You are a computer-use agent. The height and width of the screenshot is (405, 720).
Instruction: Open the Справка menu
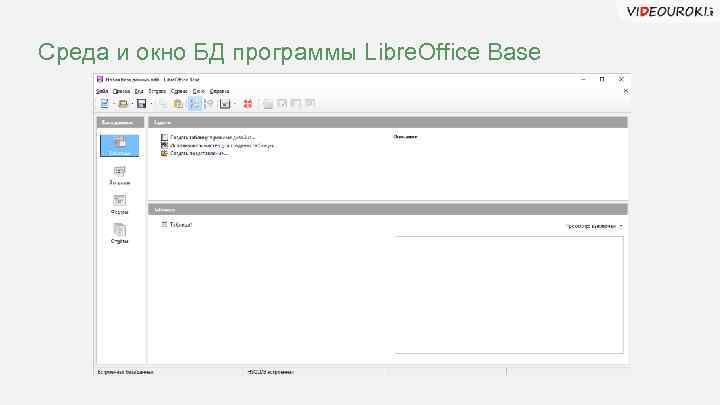[219, 91]
